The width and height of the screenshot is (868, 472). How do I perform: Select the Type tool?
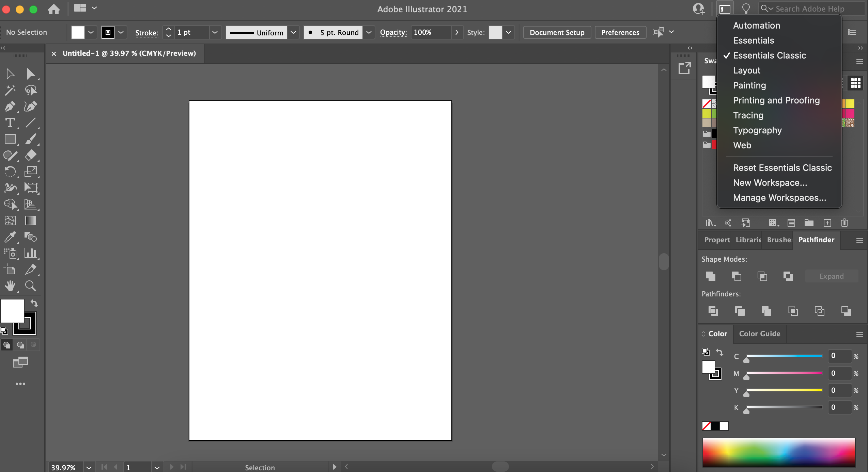click(10, 123)
